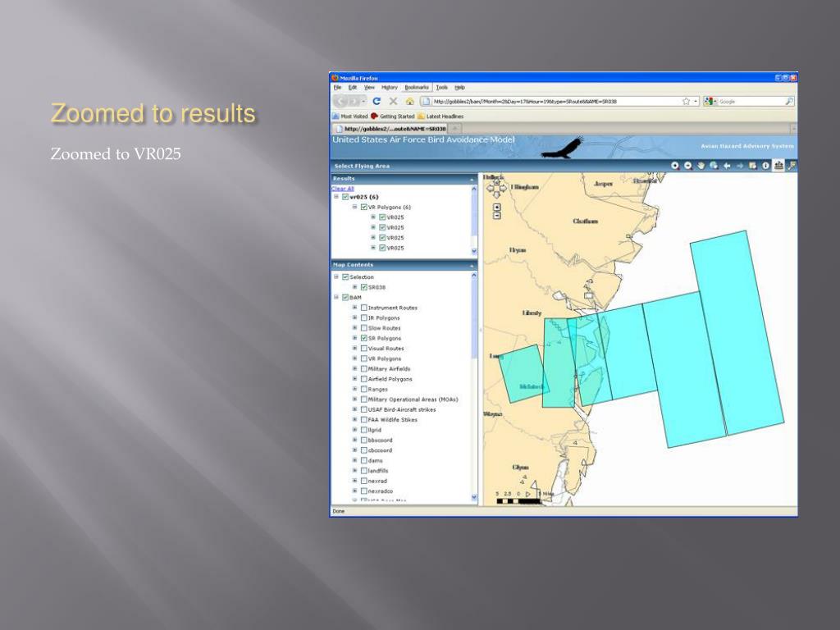The width and height of the screenshot is (840, 630).
Task: Uncheck the SR038 selection checkbox
Action: (x=363, y=287)
